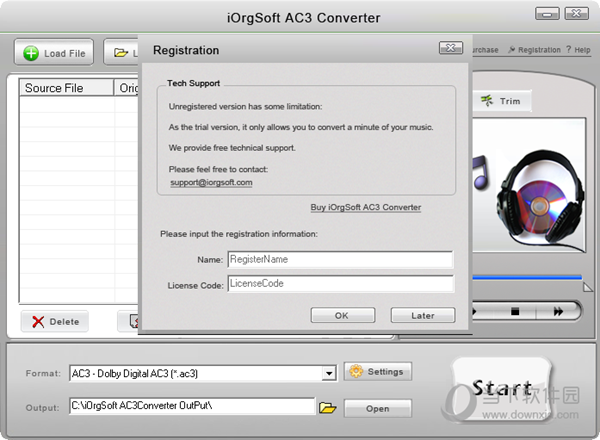The height and width of the screenshot is (440, 600).
Task: Click the Purchase link behind the dialog
Action: [x=486, y=50]
